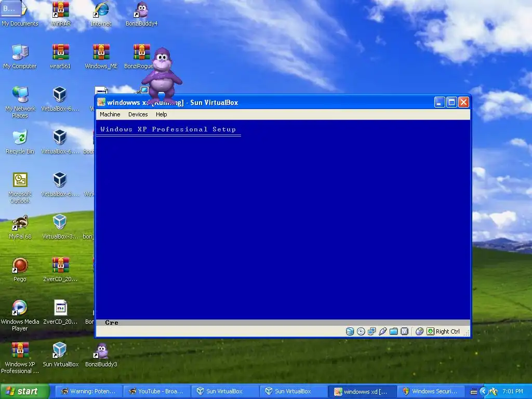Screen dimensions: 532x399
Task: Click the Right Ctrl host key label
Action: coord(447,331)
